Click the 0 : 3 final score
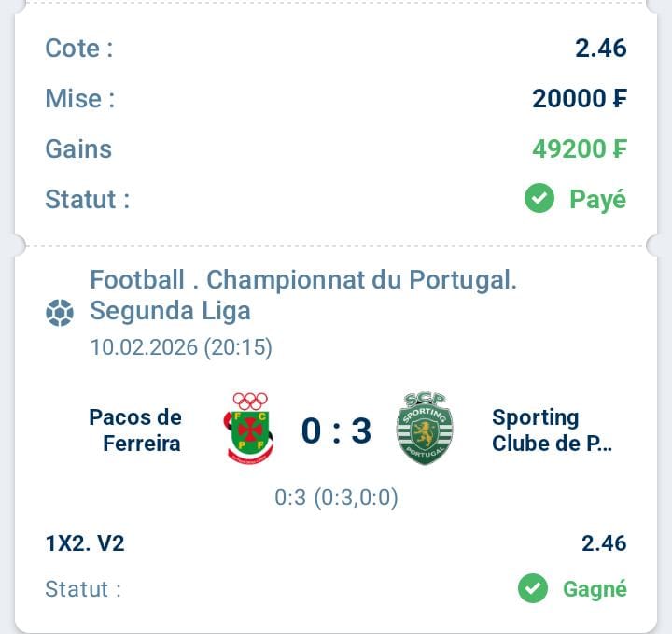This screenshot has width=672, height=634. coord(336,430)
